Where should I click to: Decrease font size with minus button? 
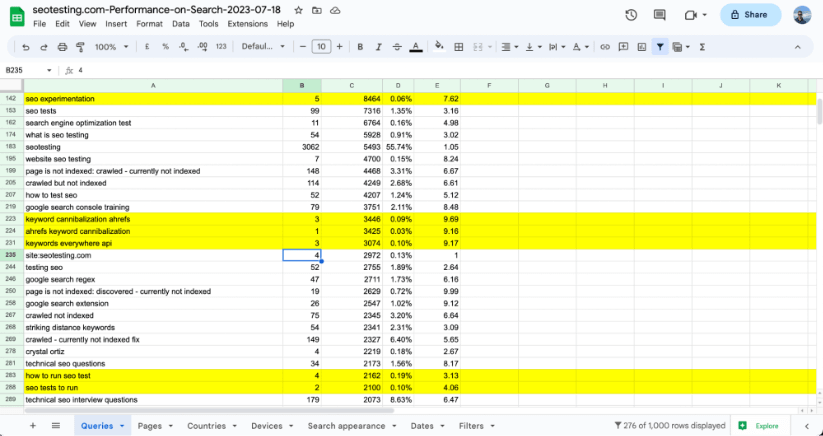303,47
